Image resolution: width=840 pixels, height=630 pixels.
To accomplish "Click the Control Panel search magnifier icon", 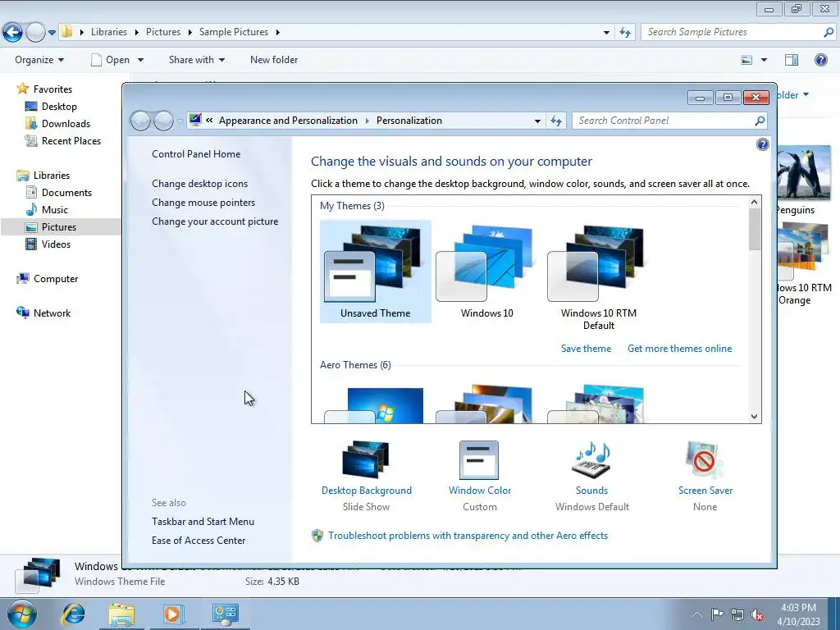I will pyautogui.click(x=759, y=121).
